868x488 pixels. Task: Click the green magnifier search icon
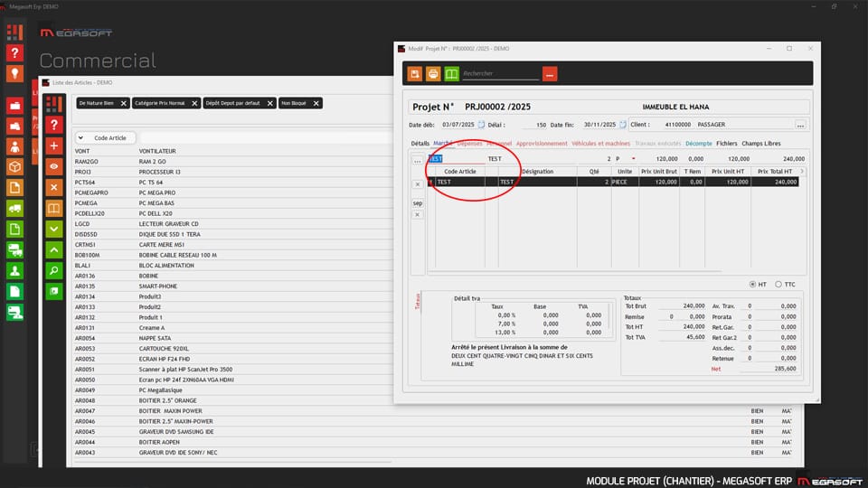(x=54, y=270)
